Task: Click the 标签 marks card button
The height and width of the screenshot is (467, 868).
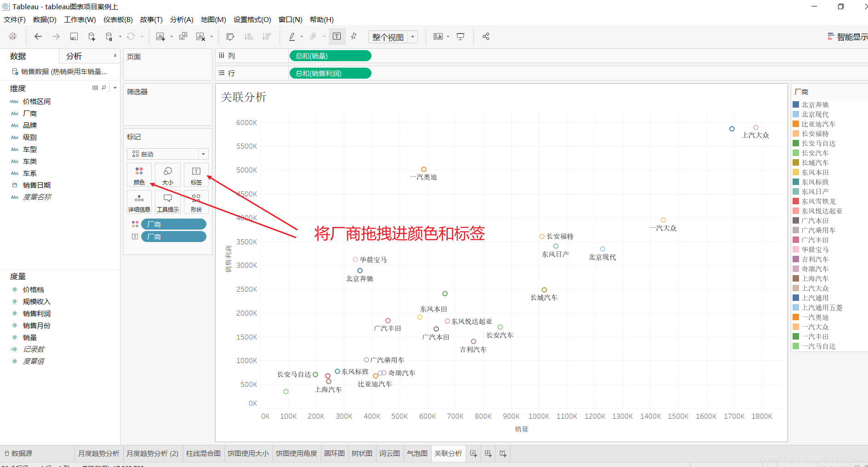Action: point(196,175)
